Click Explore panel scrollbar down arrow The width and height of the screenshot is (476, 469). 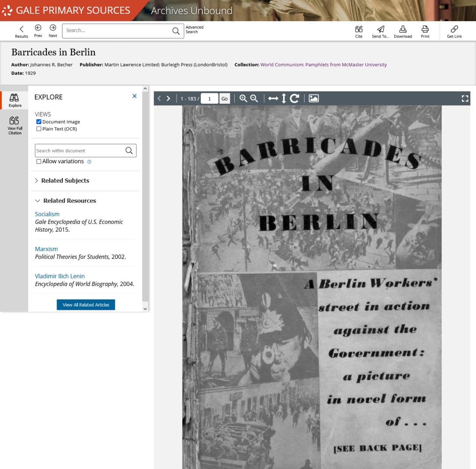(x=145, y=308)
